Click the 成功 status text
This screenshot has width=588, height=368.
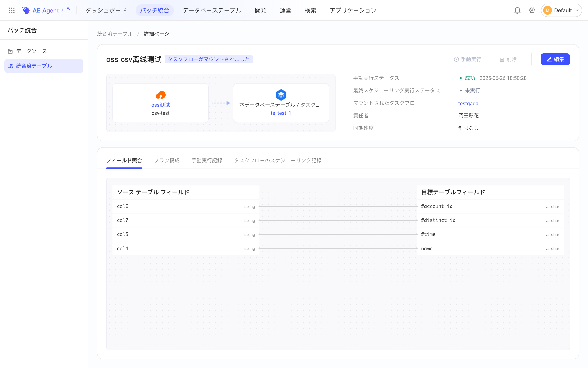click(470, 78)
